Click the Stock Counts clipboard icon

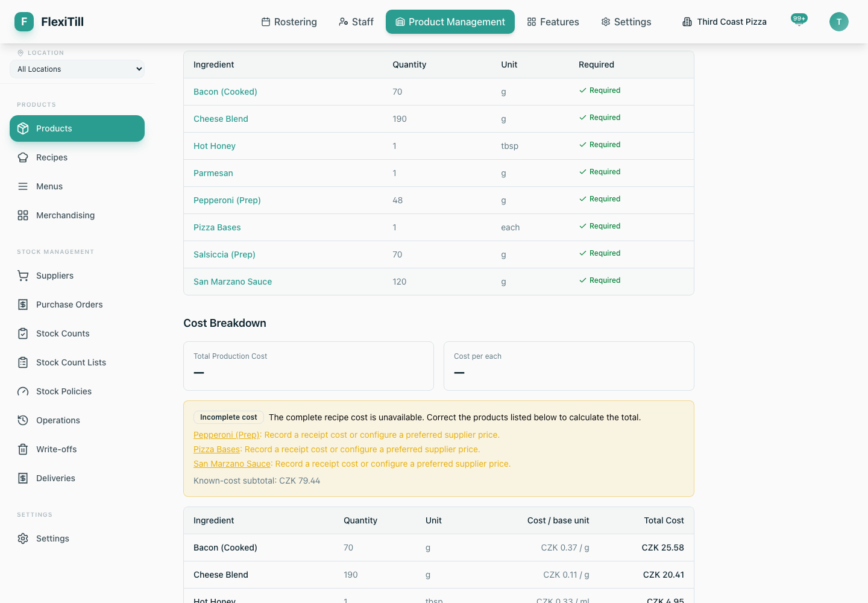coord(23,333)
